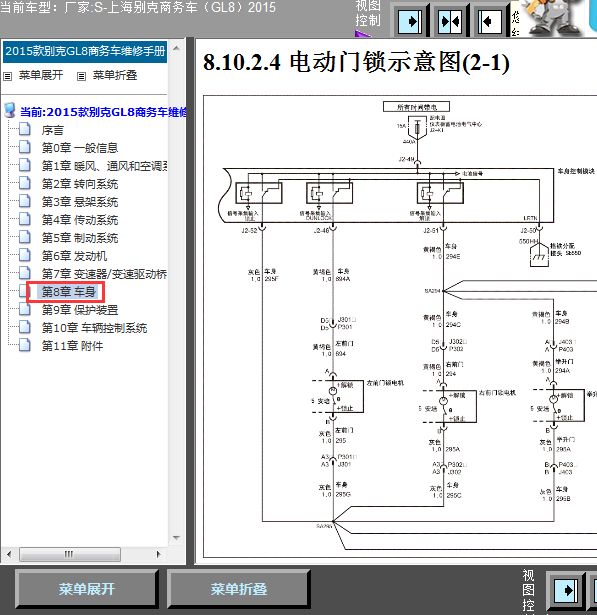
Task: Click tree panel scroll-down arrow
Action: [177, 538]
